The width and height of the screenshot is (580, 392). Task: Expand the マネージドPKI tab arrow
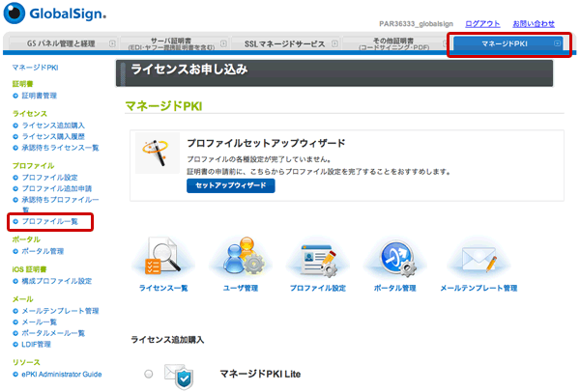coord(557,43)
